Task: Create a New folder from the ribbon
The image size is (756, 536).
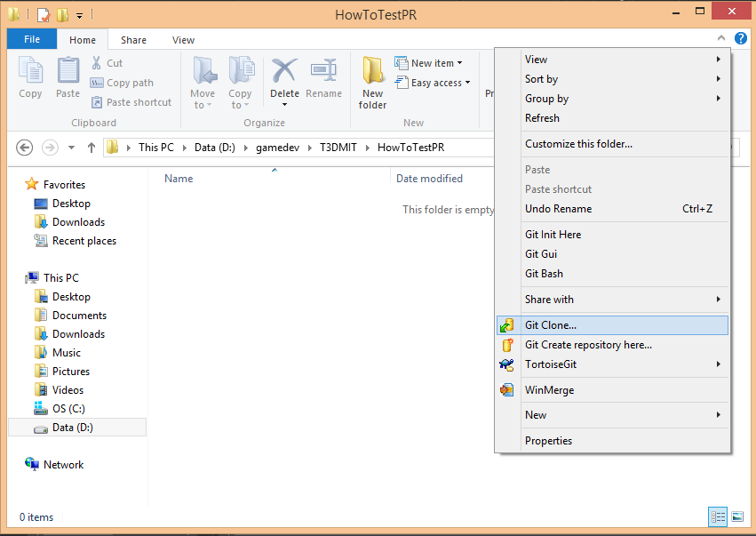Action: coord(373,83)
